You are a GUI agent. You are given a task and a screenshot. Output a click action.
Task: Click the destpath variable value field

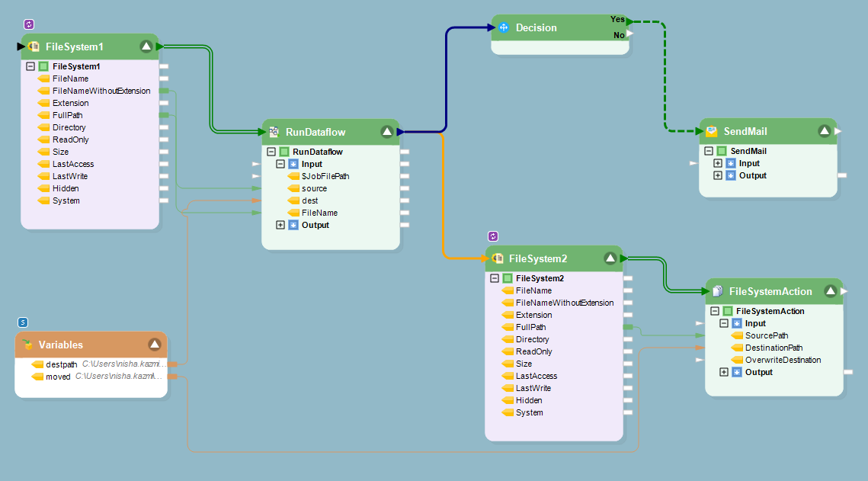[123, 364]
